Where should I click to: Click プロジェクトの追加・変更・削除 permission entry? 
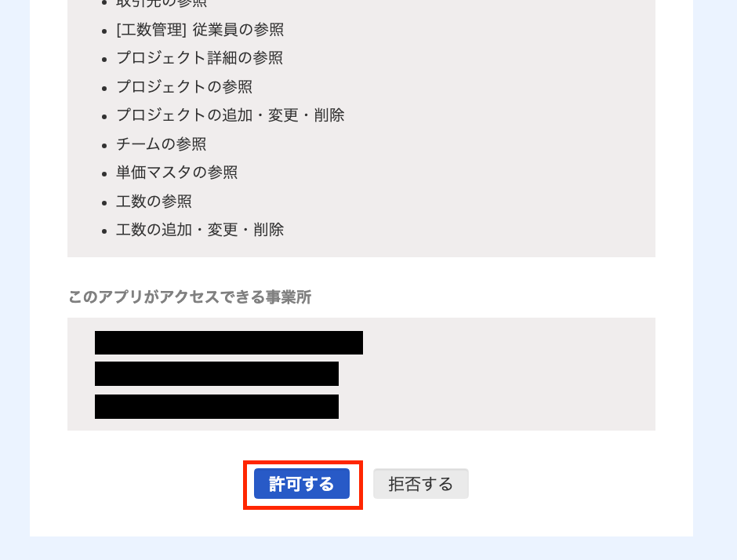click(231, 115)
